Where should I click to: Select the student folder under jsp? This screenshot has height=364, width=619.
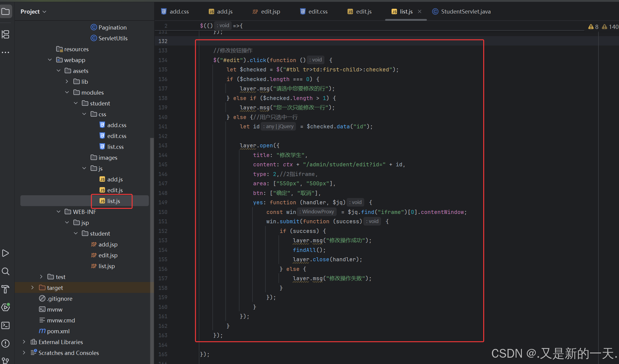[x=96, y=234]
